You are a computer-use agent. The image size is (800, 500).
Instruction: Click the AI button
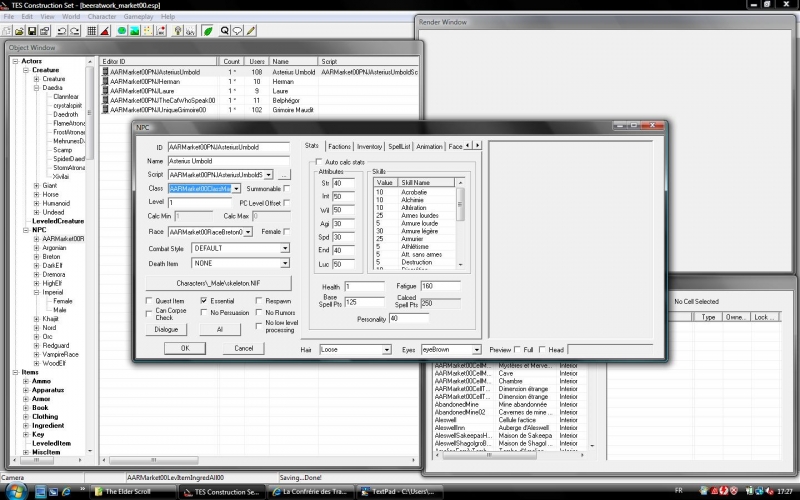click(220, 330)
